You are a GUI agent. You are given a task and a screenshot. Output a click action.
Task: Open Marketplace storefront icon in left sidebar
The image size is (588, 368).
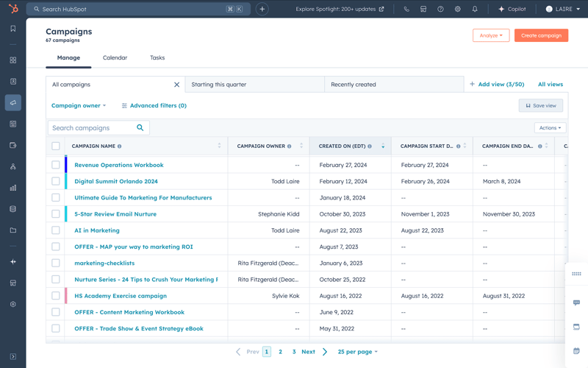click(13, 283)
